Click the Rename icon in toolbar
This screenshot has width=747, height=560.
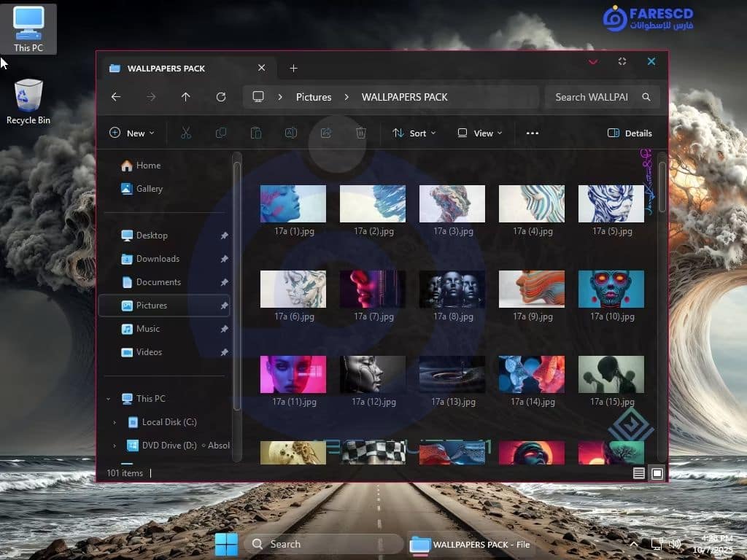[290, 133]
